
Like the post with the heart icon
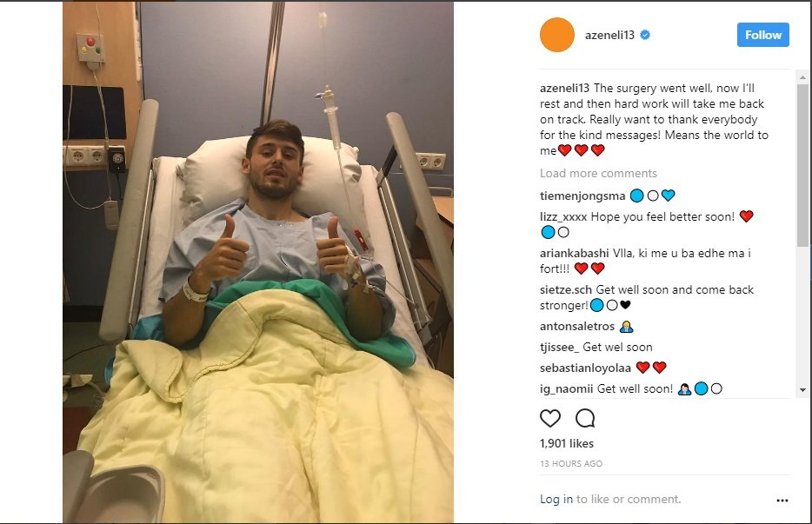coord(550,418)
